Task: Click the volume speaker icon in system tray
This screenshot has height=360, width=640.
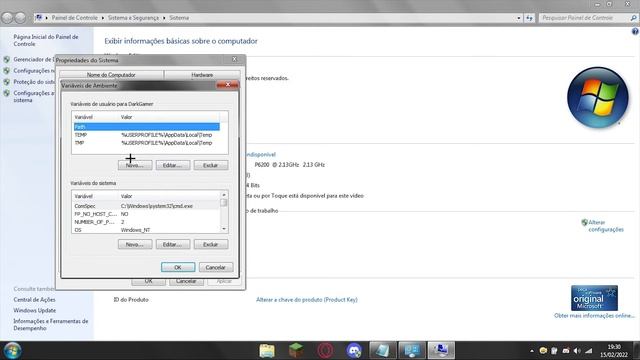Action: coord(577,351)
